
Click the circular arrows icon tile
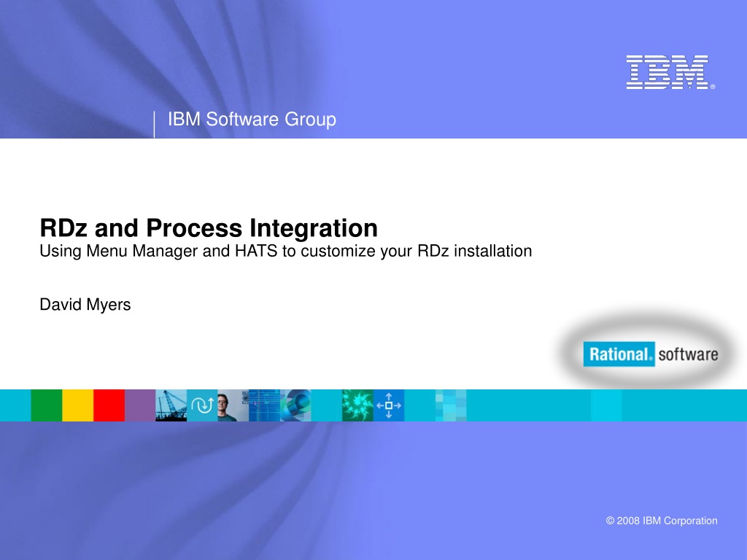point(202,405)
